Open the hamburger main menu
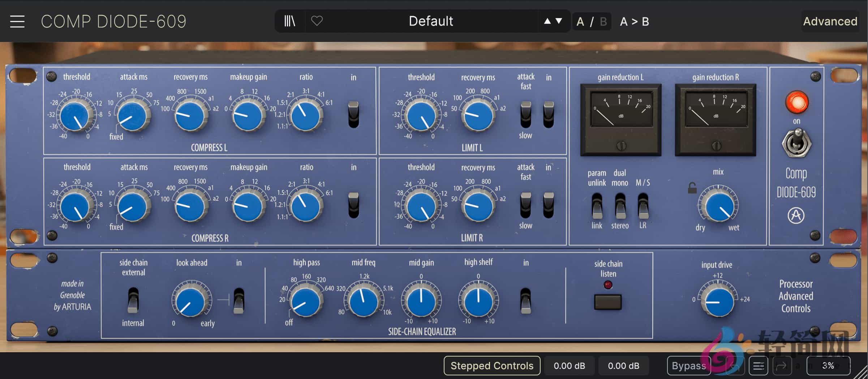This screenshot has height=379, width=868. tap(17, 22)
